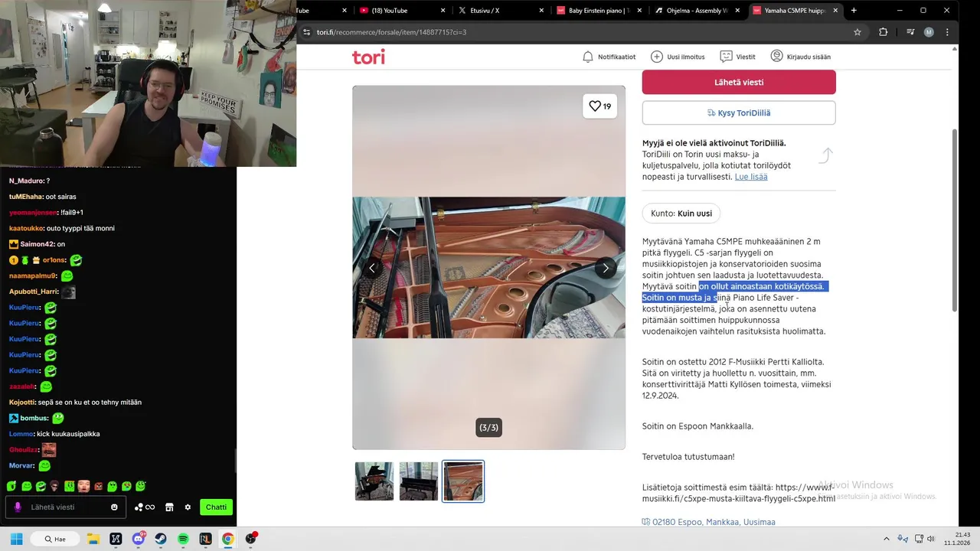Focus the Lähetä viesti chat input
This screenshot has height=551, width=980.
click(67, 507)
